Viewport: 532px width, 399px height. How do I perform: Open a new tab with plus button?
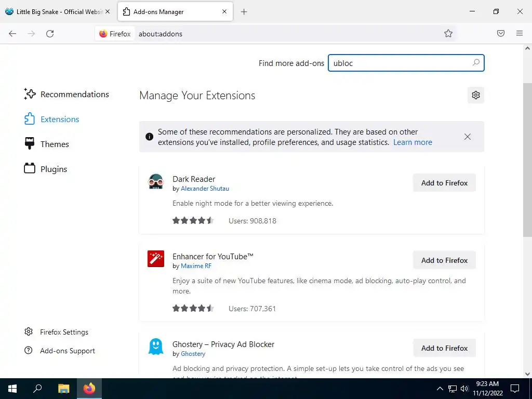[x=244, y=12]
